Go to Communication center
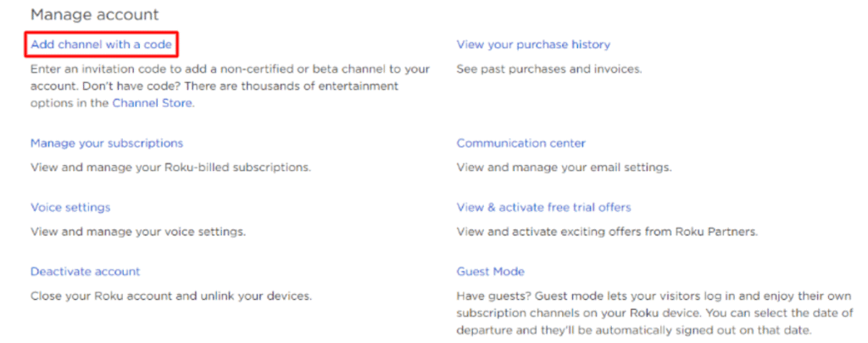Image resolution: width=868 pixels, height=343 pixels. [521, 143]
